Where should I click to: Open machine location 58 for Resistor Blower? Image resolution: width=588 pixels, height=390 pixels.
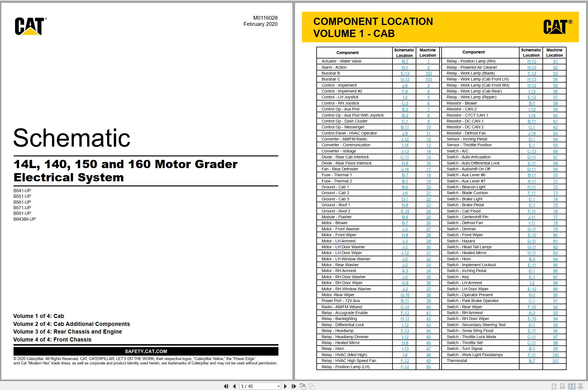click(x=555, y=103)
